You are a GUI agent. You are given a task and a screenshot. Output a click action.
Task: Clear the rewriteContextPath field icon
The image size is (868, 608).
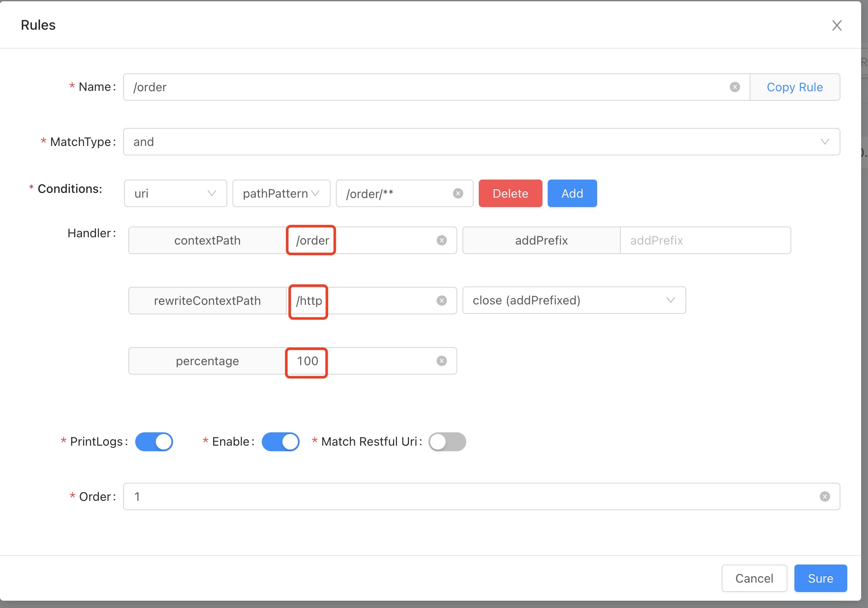pos(441,301)
